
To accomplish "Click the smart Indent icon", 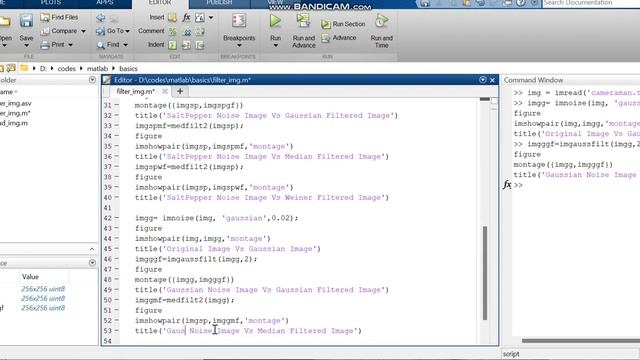I will (173, 44).
